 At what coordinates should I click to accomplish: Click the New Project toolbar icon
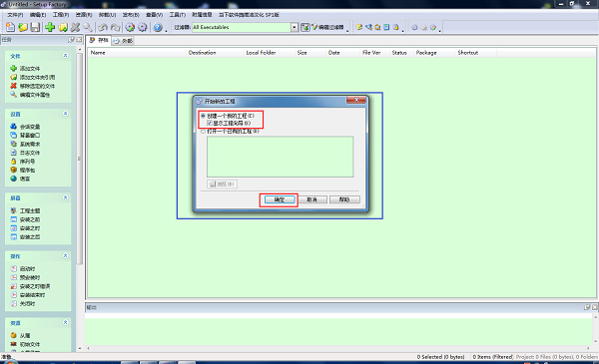click(x=10, y=27)
